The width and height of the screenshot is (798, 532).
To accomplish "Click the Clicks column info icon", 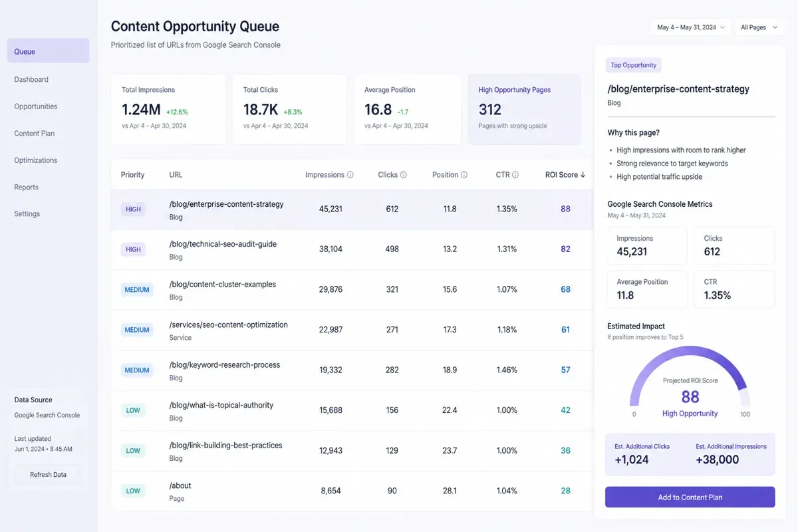I will (x=403, y=175).
